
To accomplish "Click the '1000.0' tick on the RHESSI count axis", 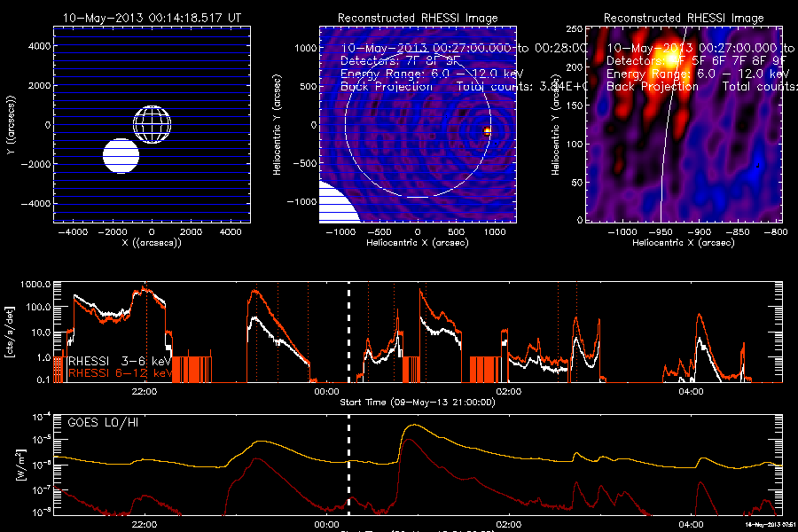I will (35, 285).
